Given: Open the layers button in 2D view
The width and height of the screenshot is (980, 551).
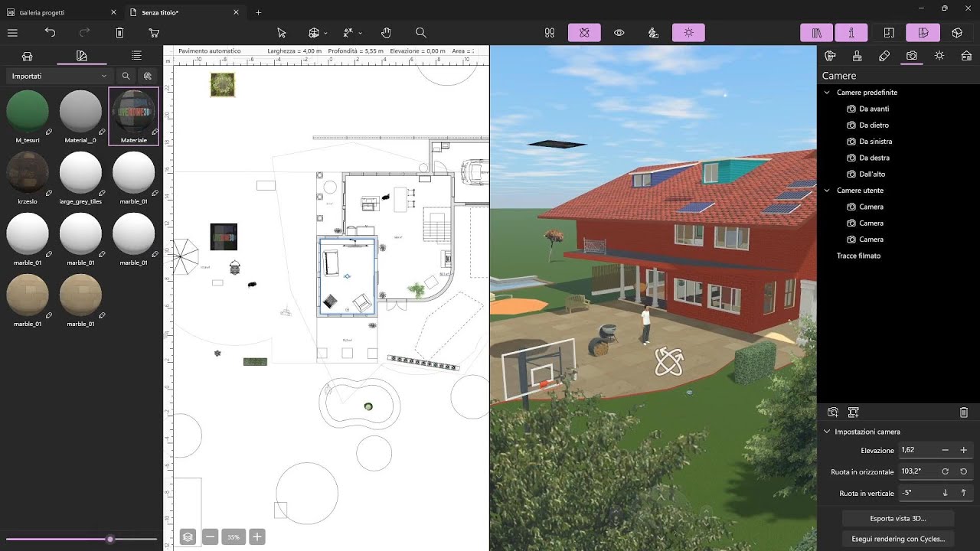Looking at the screenshot, I should pyautogui.click(x=188, y=536).
